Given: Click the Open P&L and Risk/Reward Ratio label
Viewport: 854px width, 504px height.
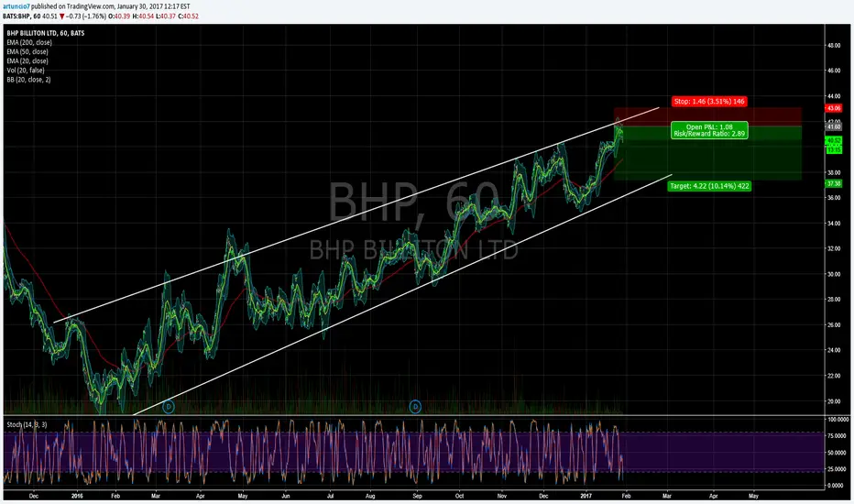Looking at the screenshot, I should [x=709, y=130].
